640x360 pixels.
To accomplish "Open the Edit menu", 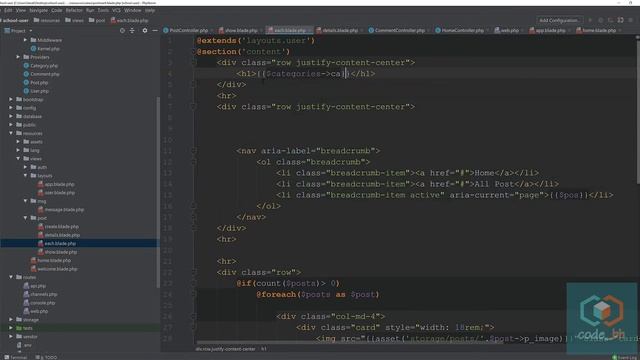I will [x=8, y=10].
